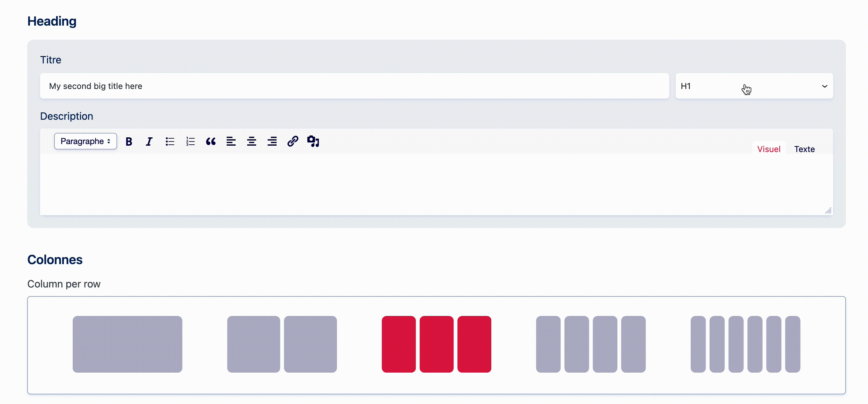868x404 pixels.
Task: Switch to the Visuel editor tab
Action: [768, 149]
